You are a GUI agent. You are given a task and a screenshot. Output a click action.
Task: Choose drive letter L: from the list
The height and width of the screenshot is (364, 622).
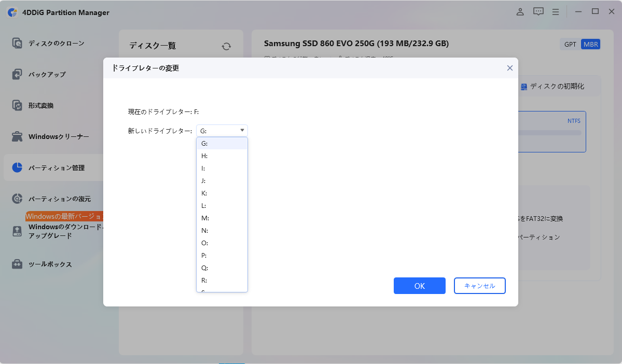tap(222, 205)
